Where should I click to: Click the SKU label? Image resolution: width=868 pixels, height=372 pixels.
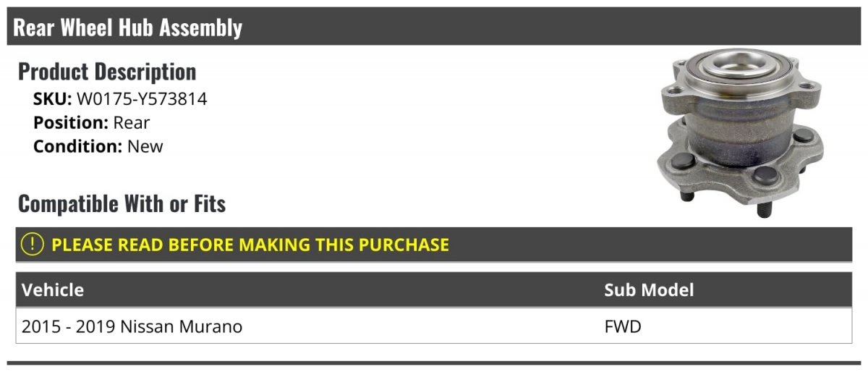pos(52,99)
